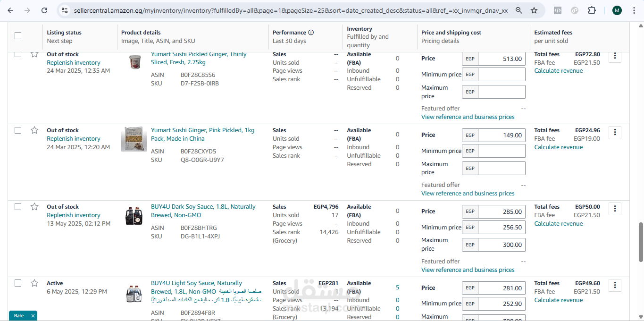Viewport: 644px width, 321px height.
Task: Click the page vertical scrollbar thumb
Action: (x=641, y=242)
